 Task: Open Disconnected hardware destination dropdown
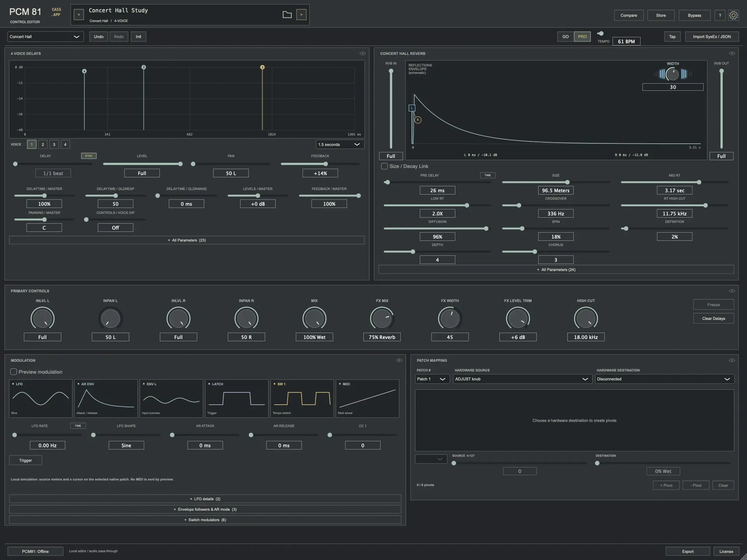pyautogui.click(x=665, y=379)
